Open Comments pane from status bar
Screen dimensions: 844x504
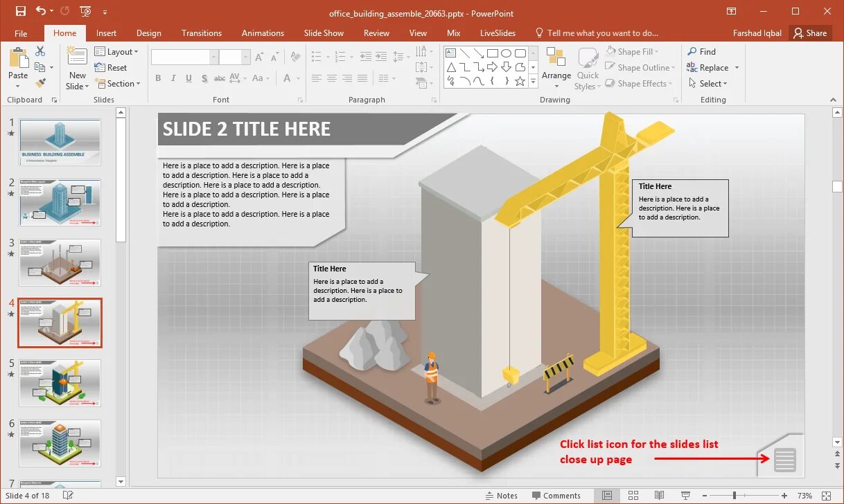coord(556,496)
